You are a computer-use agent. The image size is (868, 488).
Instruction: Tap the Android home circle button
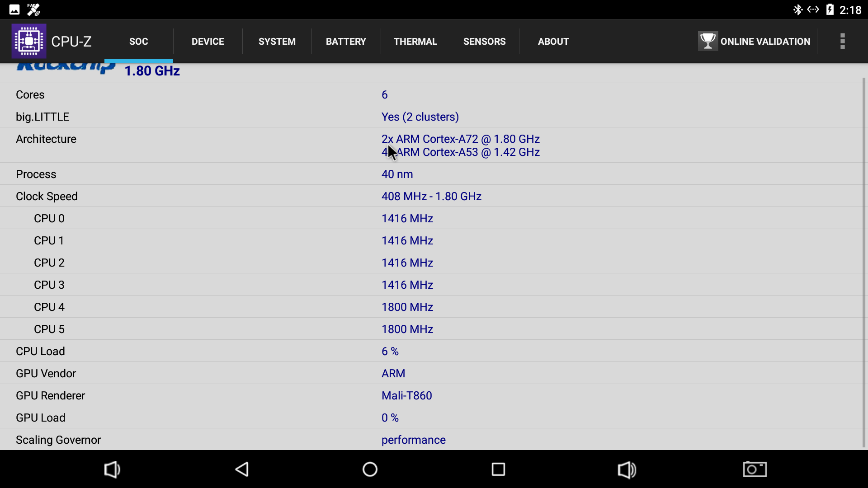click(370, 469)
